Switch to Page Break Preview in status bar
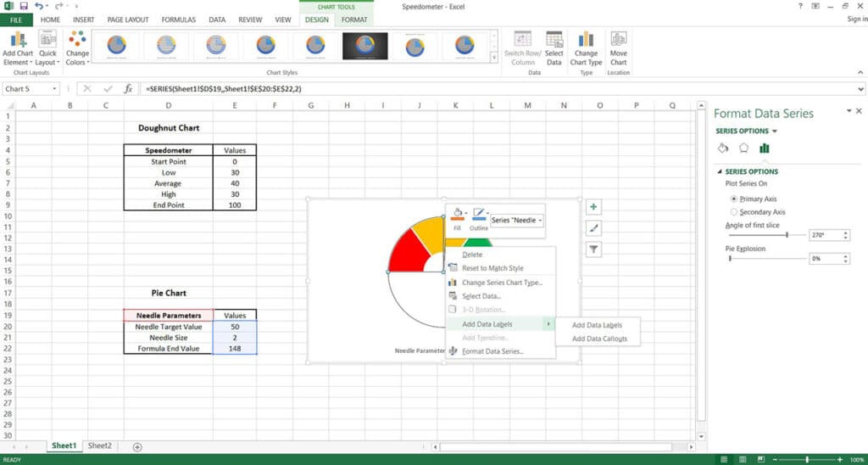 (761, 459)
